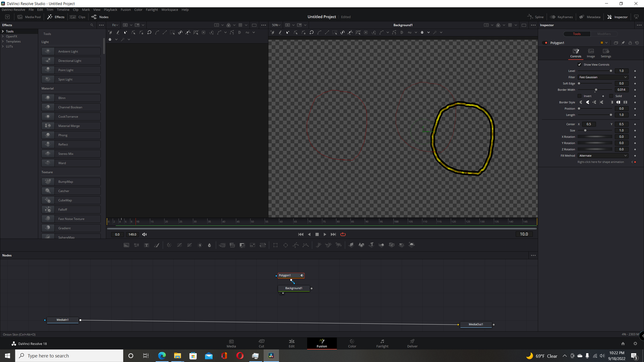Screen dimensions: 644x362
Task: Switch to the Edit page
Action: pyautogui.click(x=292, y=343)
